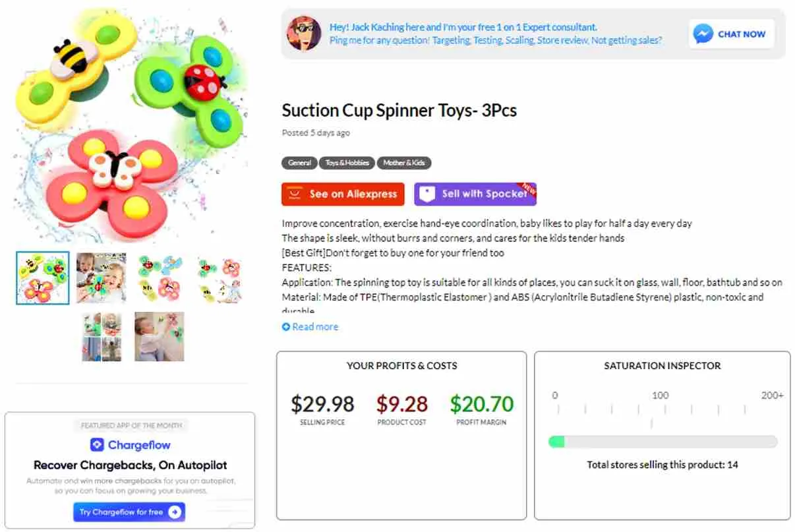Open the photo collage thumbnail
The height and width of the screenshot is (532, 795).
click(x=102, y=336)
